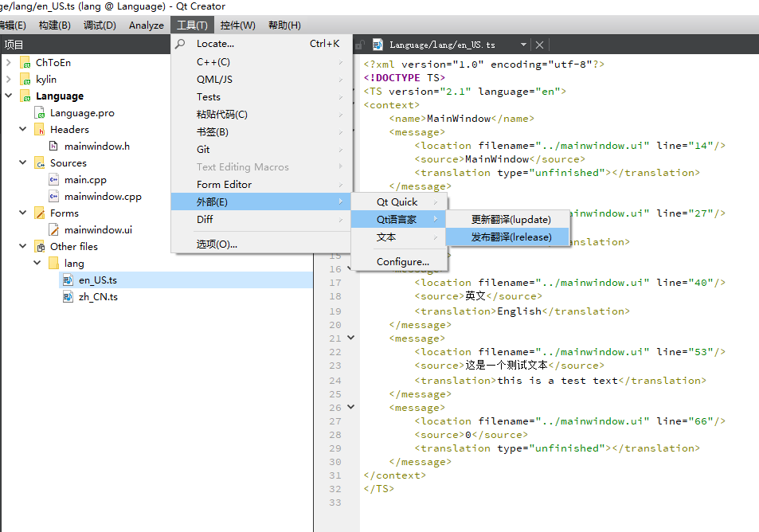Open the Diff submenu
This screenshot has width=759, height=532.
pos(261,219)
